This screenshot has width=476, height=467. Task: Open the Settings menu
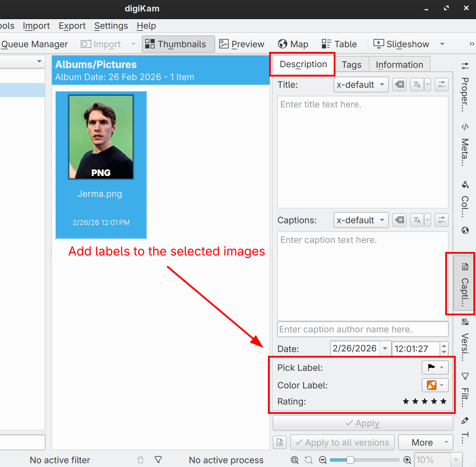click(x=111, y=26)
